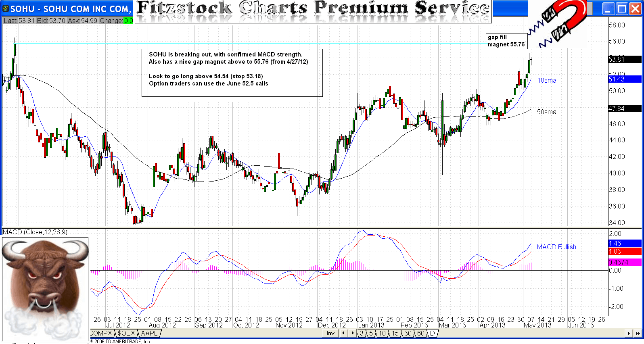Viewport: 644px width, 344px height.
Task: Close the SOHU chart window
Action: (635, 9)
